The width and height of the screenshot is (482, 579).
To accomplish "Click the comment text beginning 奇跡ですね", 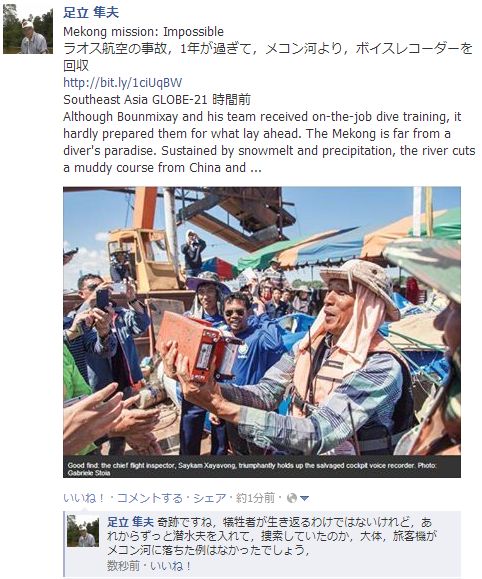I will (x=271, y=536).
